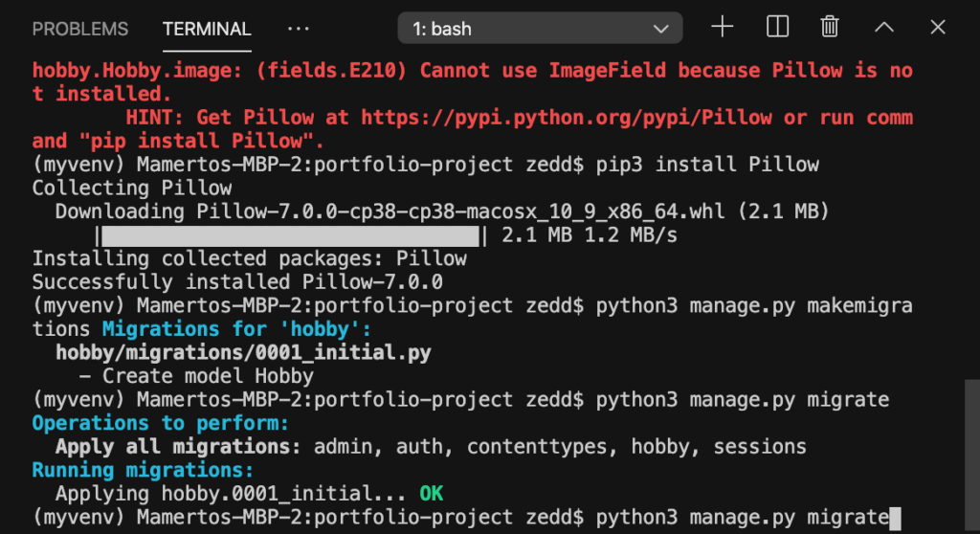Expand the dropdown arrow next to bash
This screenshot has width=980, height=534.
point(660,29)
